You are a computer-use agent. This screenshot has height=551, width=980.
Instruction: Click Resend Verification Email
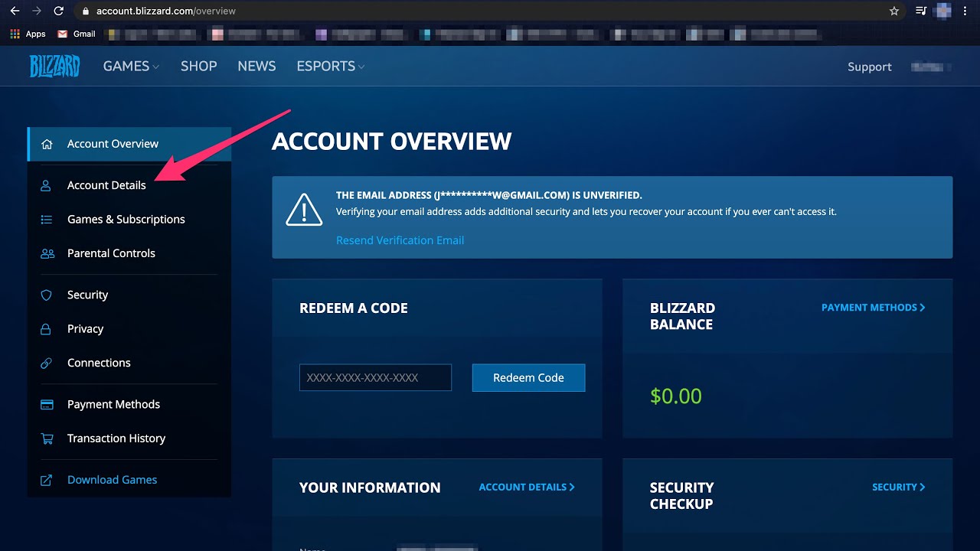pyautogui.click(x=400, y=240)
